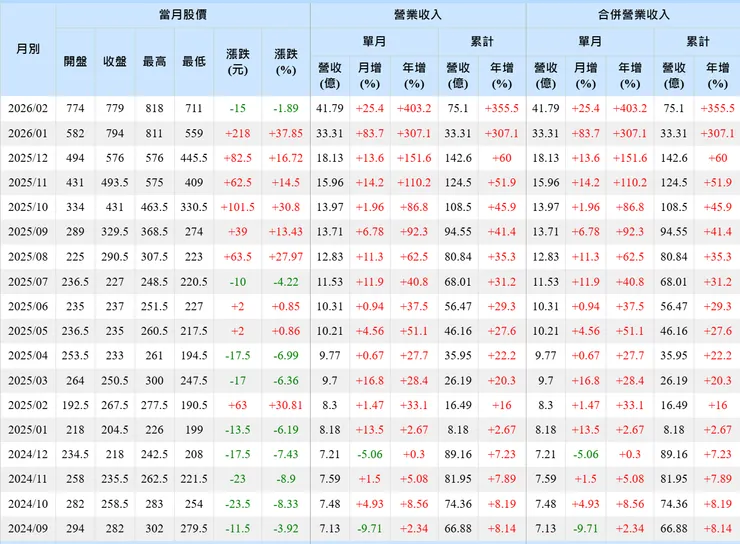Select the 2025/09 month row label
This screenshot has width=740, height=544.
(x=28, y=232)
